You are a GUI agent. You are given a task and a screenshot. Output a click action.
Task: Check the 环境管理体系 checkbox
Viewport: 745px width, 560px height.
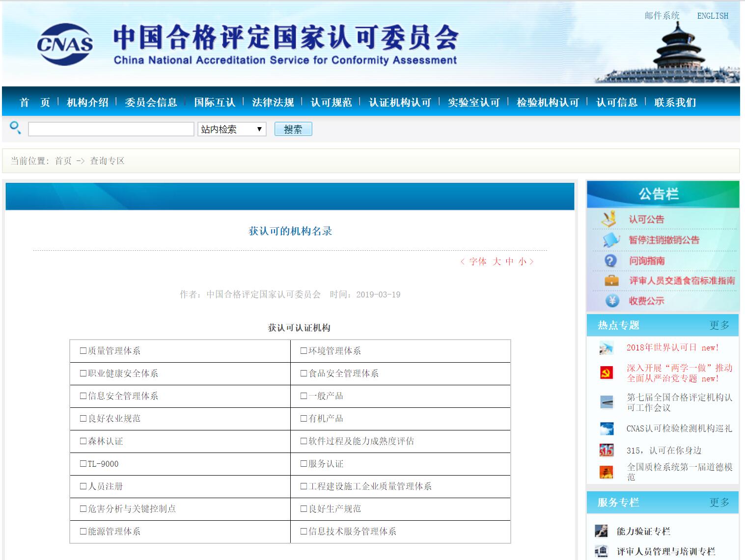304,351
